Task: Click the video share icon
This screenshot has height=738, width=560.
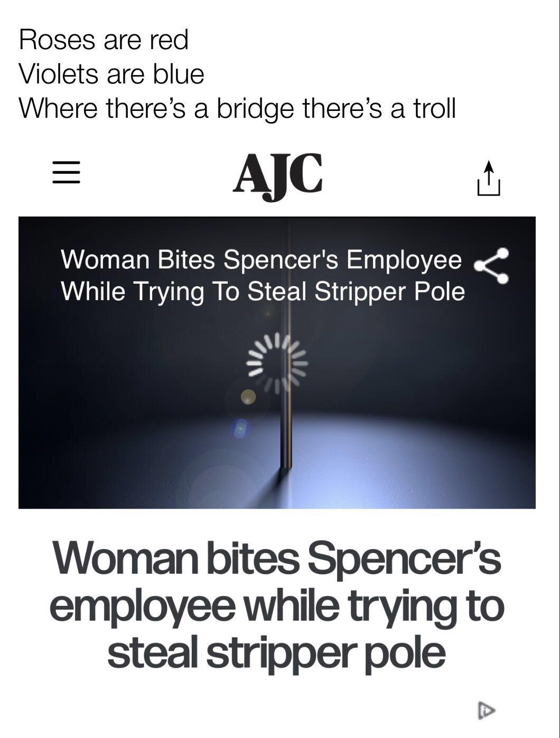Action: click(492, 267)
